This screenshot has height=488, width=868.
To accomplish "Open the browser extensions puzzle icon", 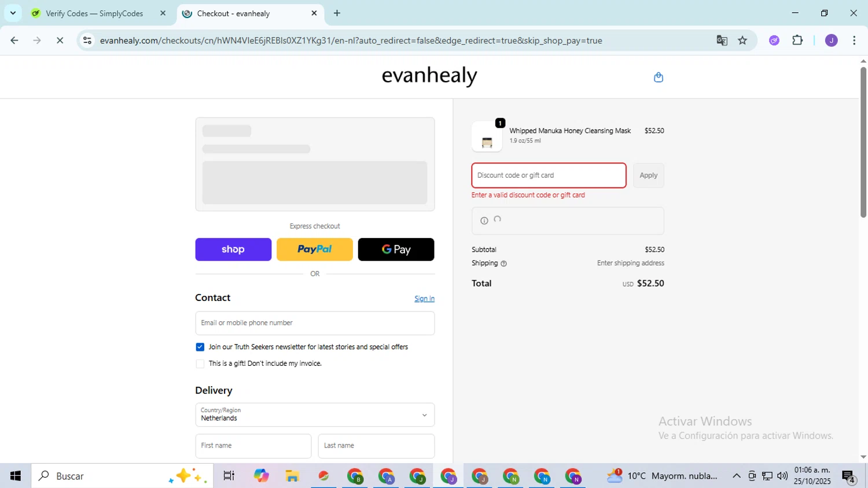I will pyautogui.click(x=797, y=41).
